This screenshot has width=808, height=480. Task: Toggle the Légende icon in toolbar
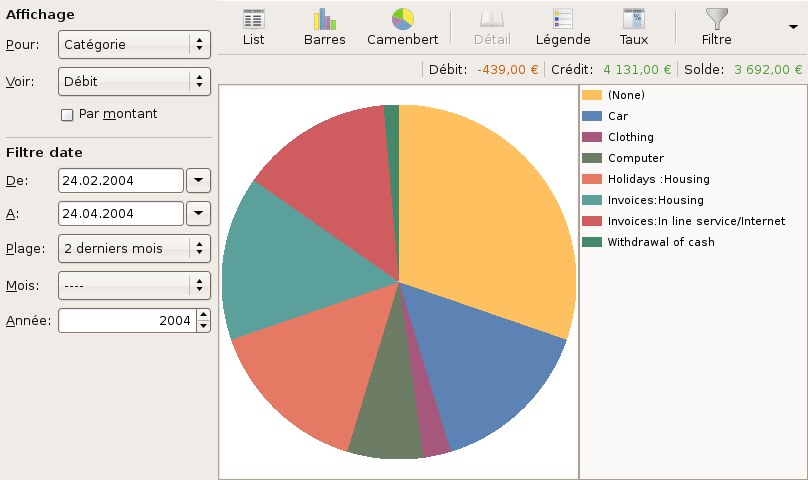tap(563, 20)
